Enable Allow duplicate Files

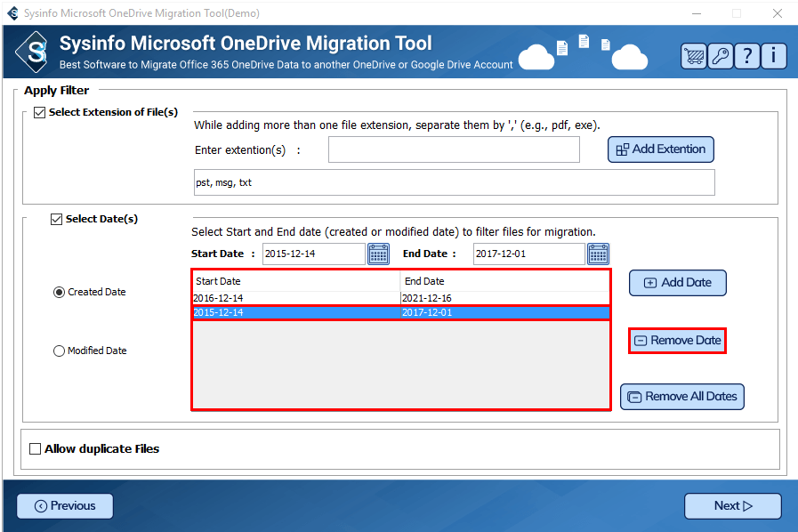pos(36,449)
